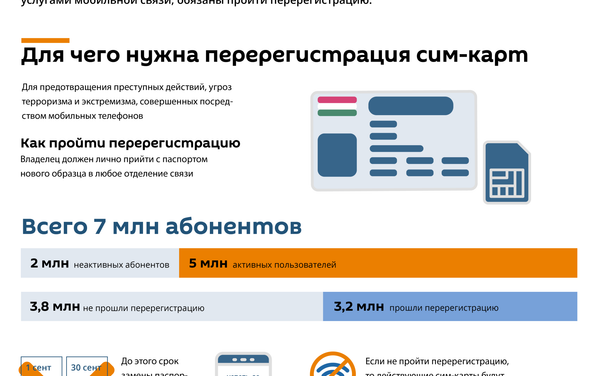Click the flag stripes on the ID card
This screenshot has width=600, height=376.
coord(337,106)
